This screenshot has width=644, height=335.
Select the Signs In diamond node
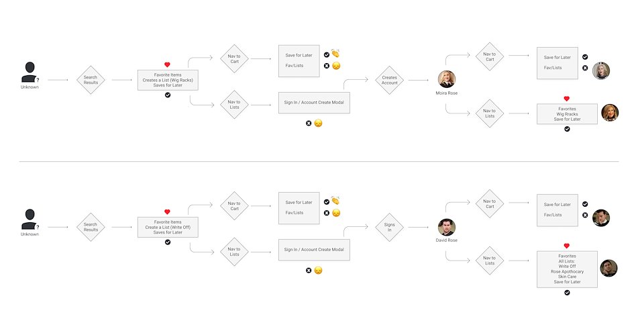389,228
